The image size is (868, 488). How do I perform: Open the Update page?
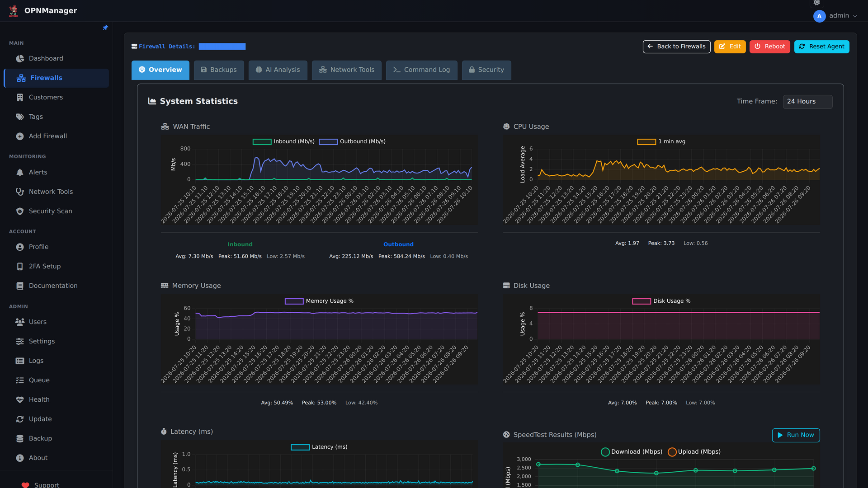(x=56, y=419)
